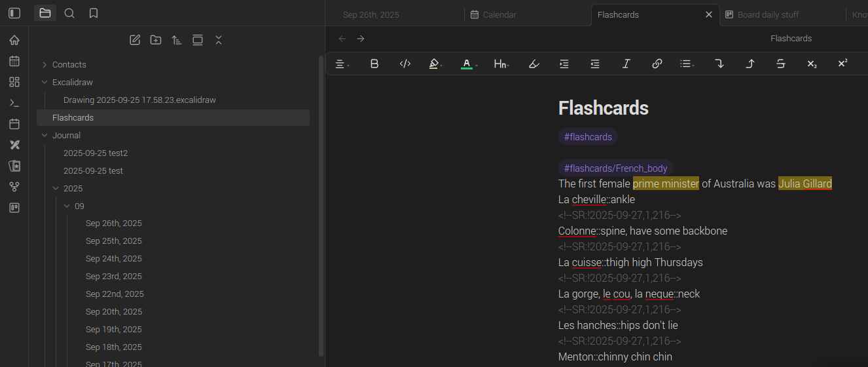Open the heading level dropdown
The image size is (868, 367).
point(501,64)
